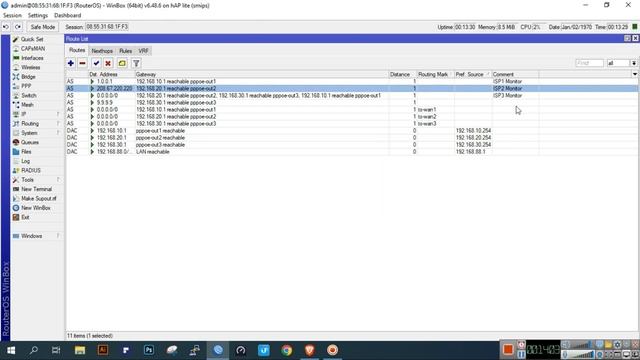Image resolution: width=640 pixels, height=360 pixels.
Task: Open the 'all' filter dropdown arrow
Action: point(634,63)
